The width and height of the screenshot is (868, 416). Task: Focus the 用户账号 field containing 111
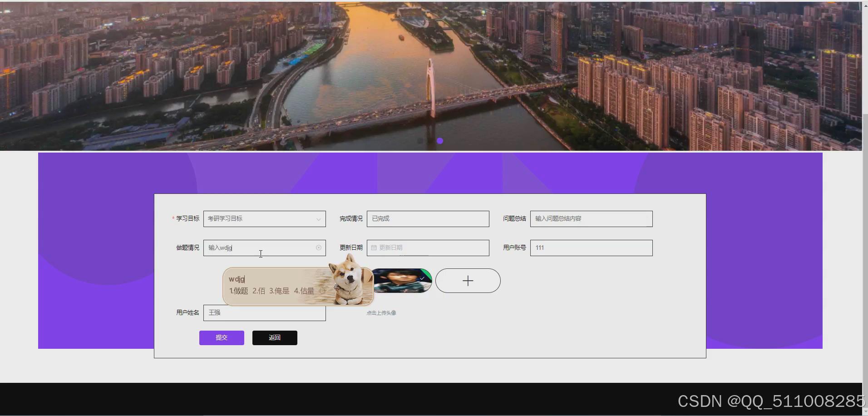(591, 248)
